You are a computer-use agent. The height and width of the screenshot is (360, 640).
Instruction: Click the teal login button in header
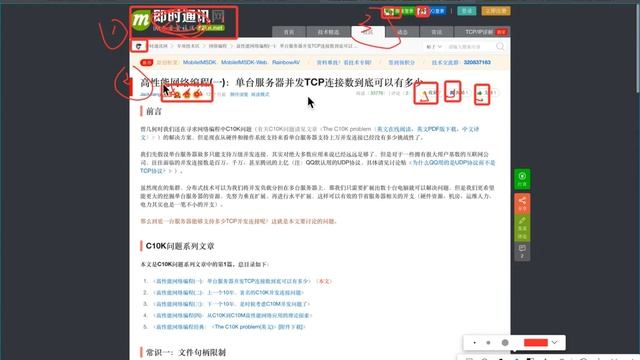pos(467,11)
